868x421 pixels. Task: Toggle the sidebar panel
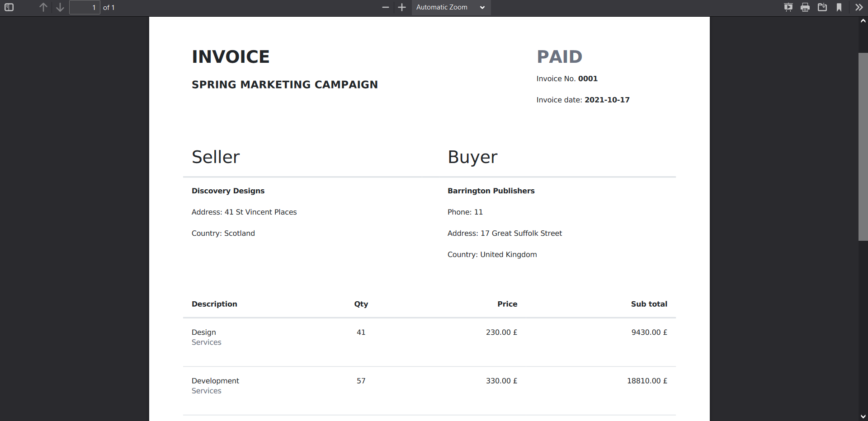(9, 7)
